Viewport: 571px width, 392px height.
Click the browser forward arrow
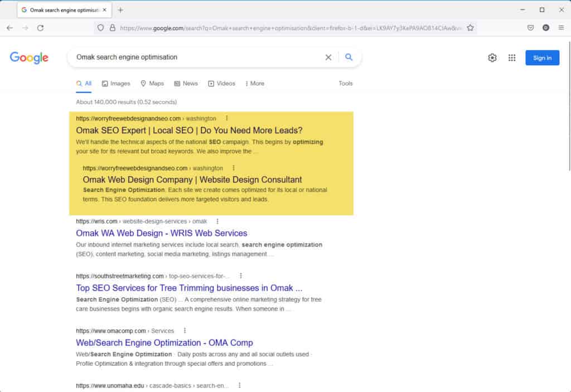25,28
